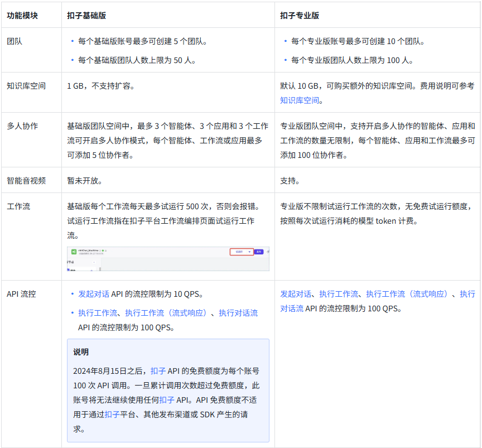This screenshot has width=482, height=448.
Task: Click the blue 发布 button in the screenshot
Action: point(258,252)
